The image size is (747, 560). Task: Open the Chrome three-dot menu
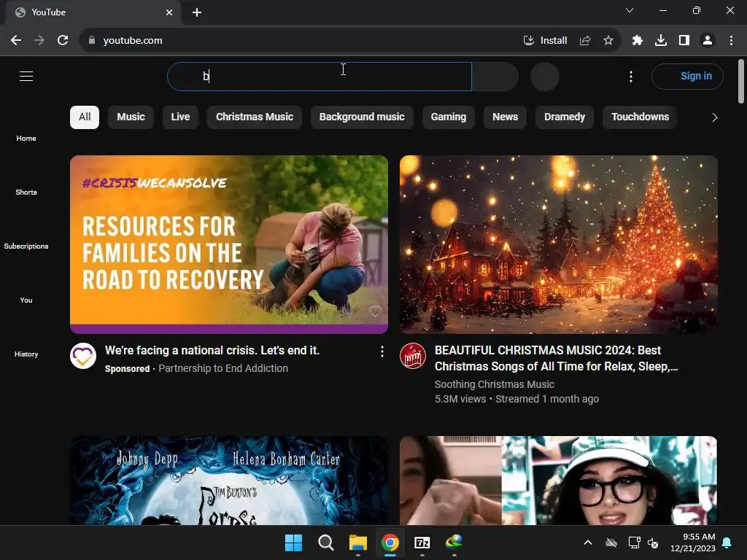coord(731,41)
